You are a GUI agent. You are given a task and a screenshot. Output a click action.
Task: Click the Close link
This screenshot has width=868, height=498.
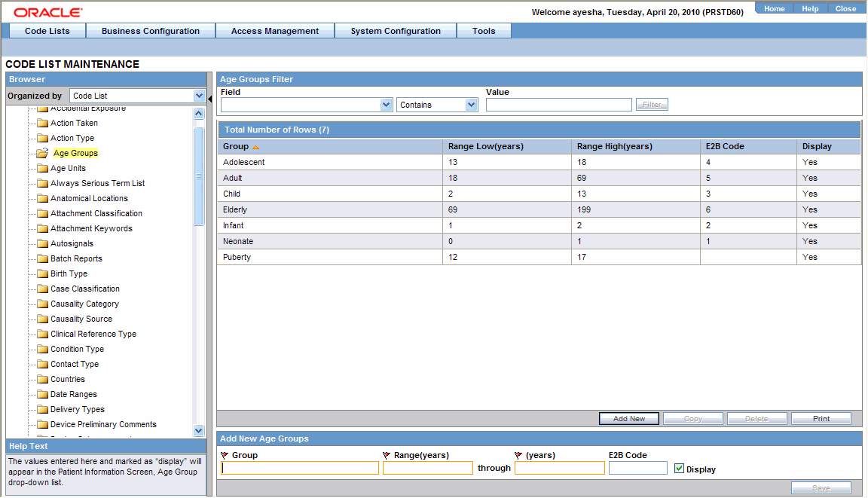pyautogui.click(x=846, y=8)
